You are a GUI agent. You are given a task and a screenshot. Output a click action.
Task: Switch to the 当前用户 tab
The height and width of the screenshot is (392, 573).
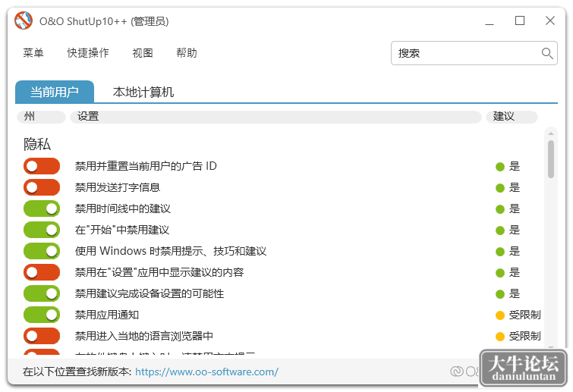(x=55, y=92)
